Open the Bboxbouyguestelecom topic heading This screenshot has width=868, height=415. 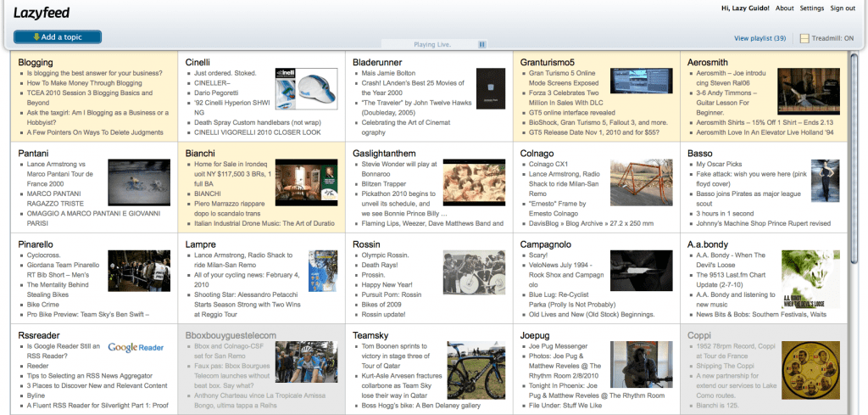coord(231,335)
